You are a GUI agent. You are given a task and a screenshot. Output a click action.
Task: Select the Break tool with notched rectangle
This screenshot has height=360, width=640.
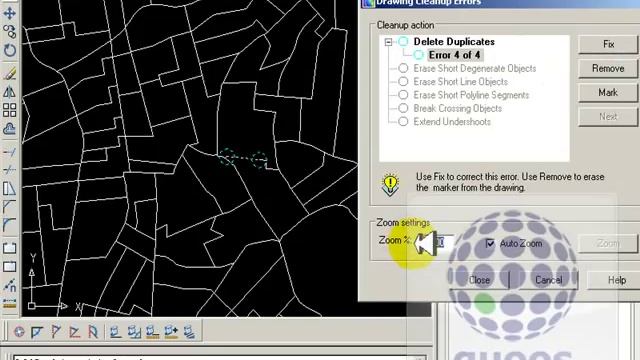pyautogui.click(x=9, y=248)
